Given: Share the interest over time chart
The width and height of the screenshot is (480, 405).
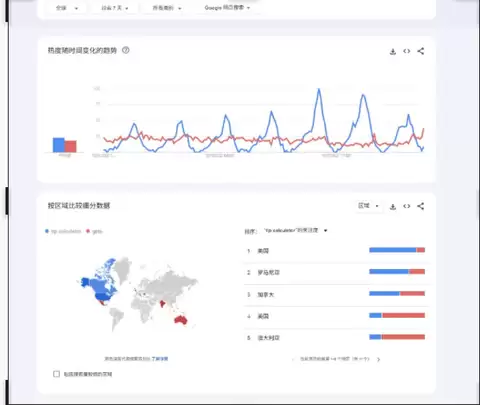Looking at the screenshot, I should 421,51.
